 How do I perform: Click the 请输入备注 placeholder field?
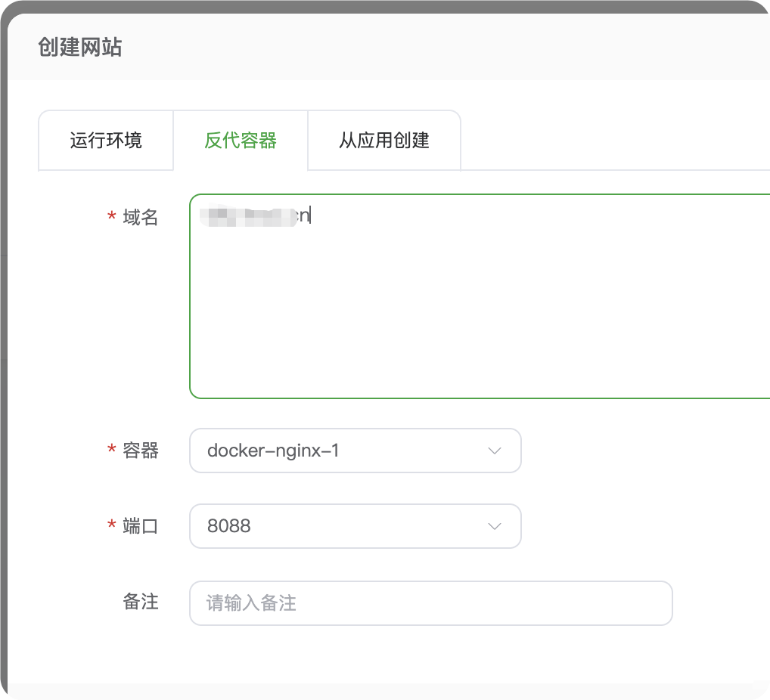coord(430,603)
